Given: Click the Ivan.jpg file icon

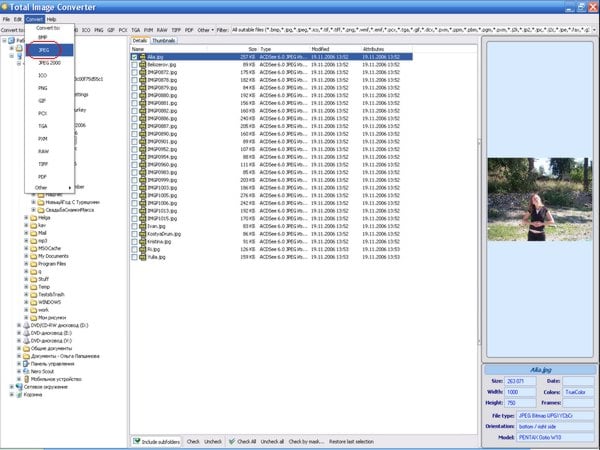Looking at the screenshot, I should (x=143, y=226).
